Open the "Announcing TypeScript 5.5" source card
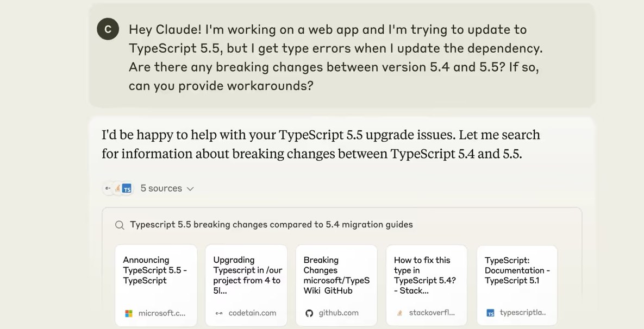This screenshot has width=644, height=329. click(x=156, y=285)
